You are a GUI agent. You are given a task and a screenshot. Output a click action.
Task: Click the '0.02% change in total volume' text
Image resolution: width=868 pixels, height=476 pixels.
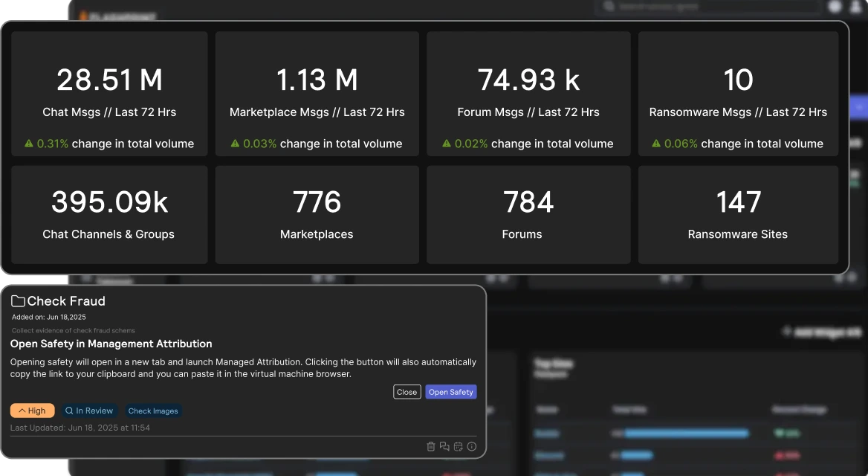[x=534, y=144]
